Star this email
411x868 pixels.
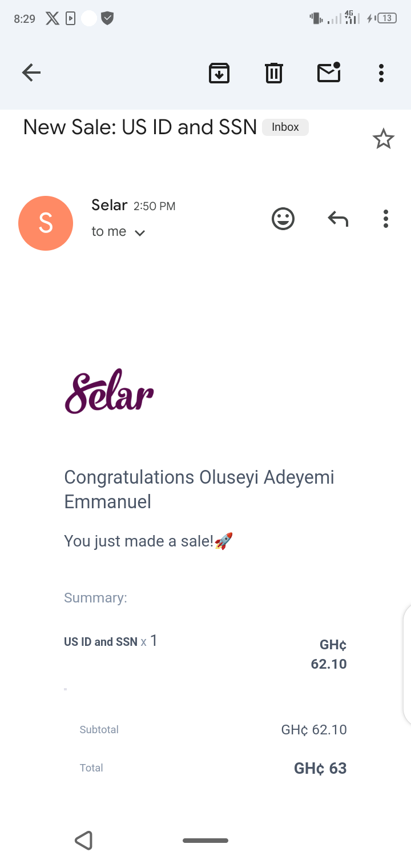click(383, 138)
